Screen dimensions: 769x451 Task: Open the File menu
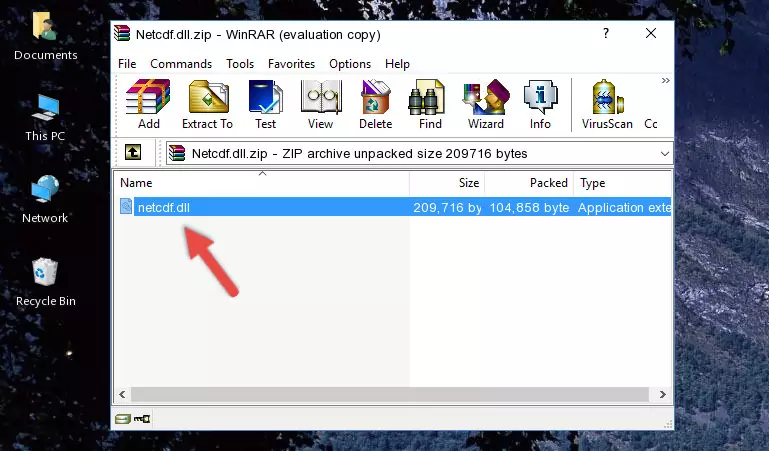pos(127,64)
